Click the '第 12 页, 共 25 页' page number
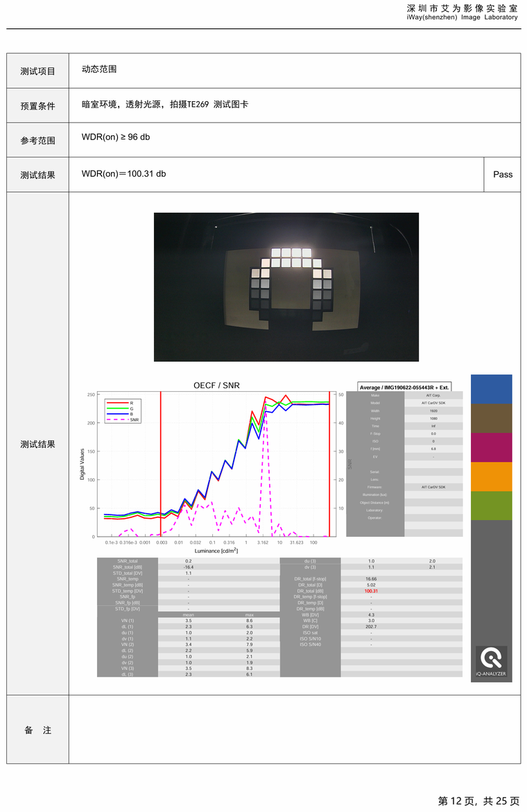This screenshot has width=527, height=812. click(x=479, y=801)
